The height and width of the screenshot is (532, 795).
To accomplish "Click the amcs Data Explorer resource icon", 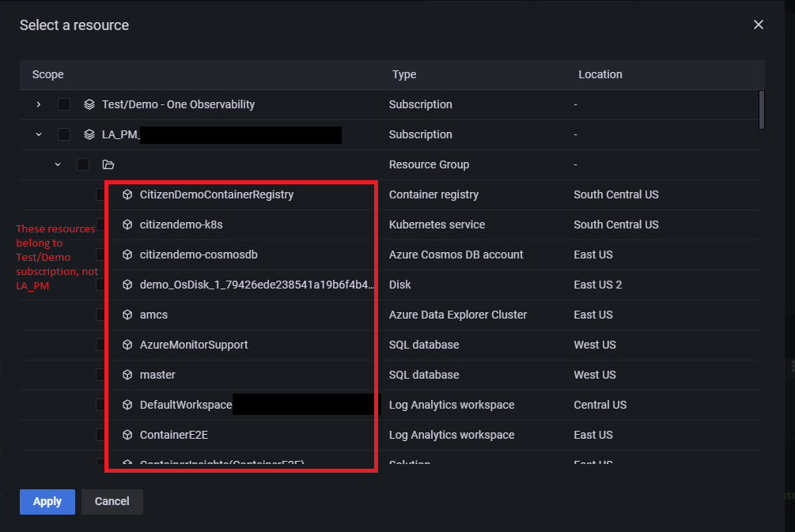I will [x=127, y=314].
